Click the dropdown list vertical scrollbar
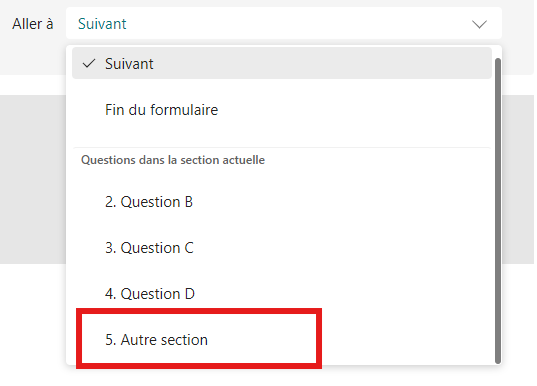 498,211
